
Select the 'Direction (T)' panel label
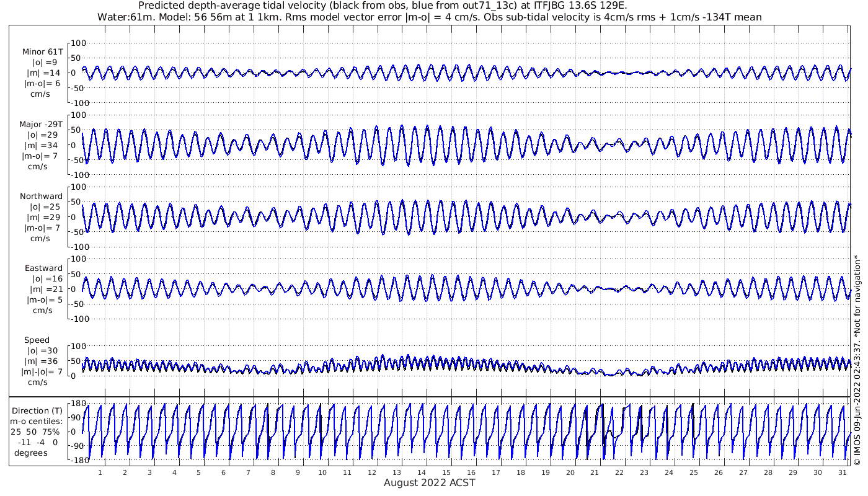click(x=37, y=411)
